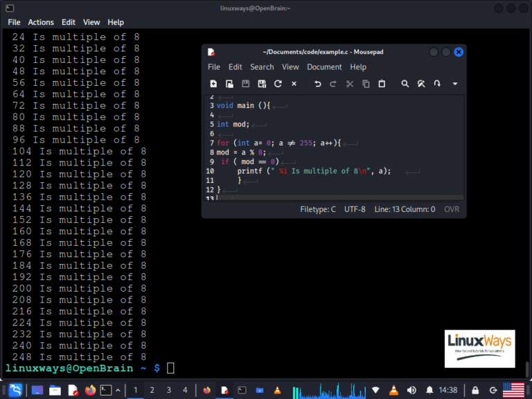The width and height of the screenshot is (532, 399).
Task: Expand the Mousepad toolbar overflow arrow
Action: pyautogui.click(x=455, y=84)
